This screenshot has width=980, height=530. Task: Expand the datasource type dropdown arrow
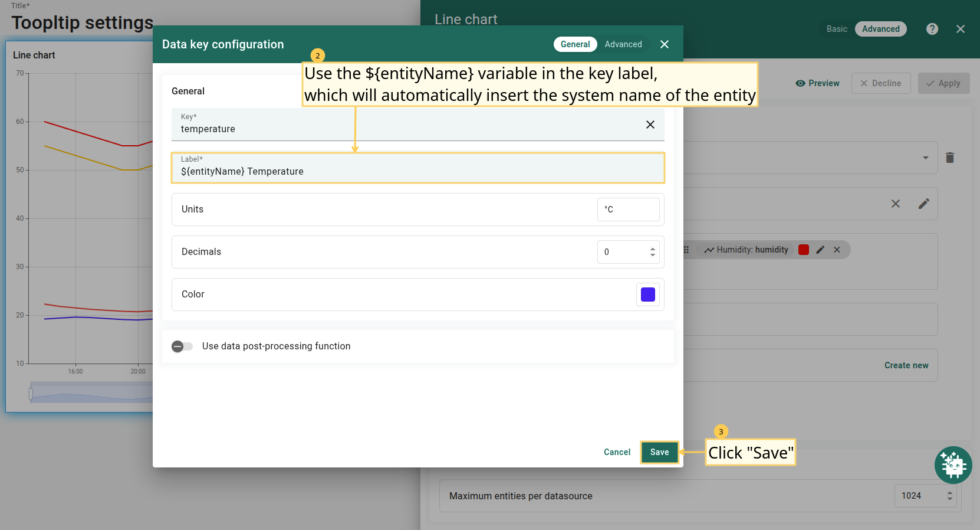925,158
